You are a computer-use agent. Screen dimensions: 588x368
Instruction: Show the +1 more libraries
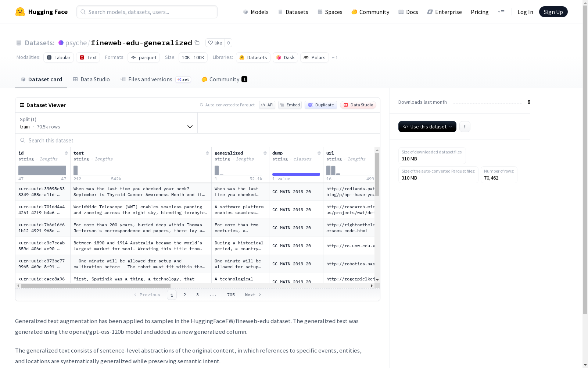[335, 57]
